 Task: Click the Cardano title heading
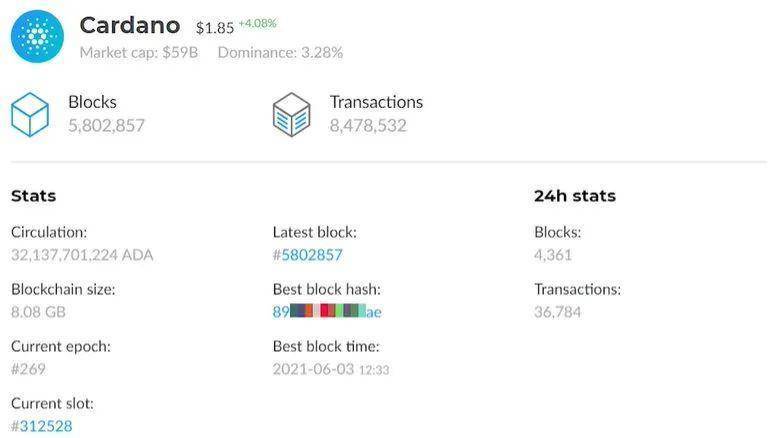tap(130, 26)
